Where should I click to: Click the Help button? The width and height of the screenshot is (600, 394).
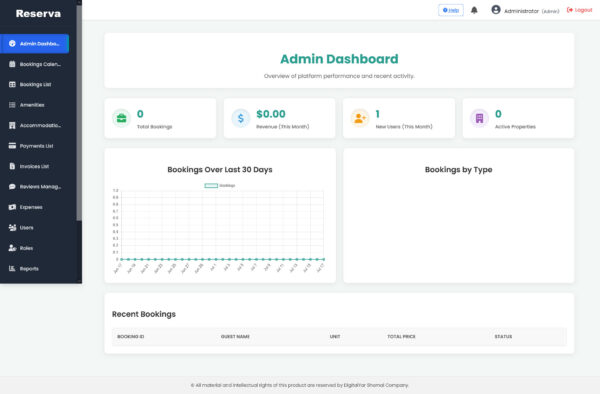(451, 10)
